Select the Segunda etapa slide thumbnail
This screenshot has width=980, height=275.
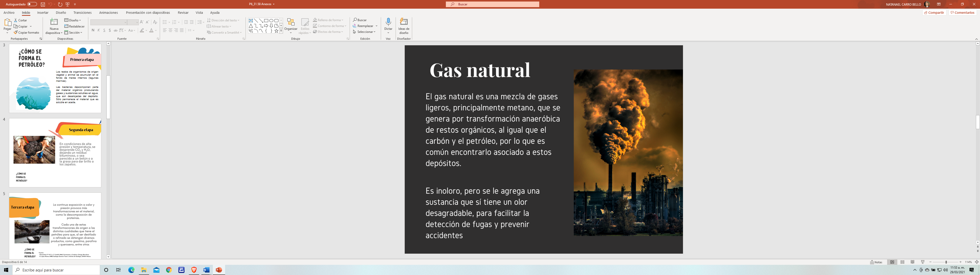(55, 152)
